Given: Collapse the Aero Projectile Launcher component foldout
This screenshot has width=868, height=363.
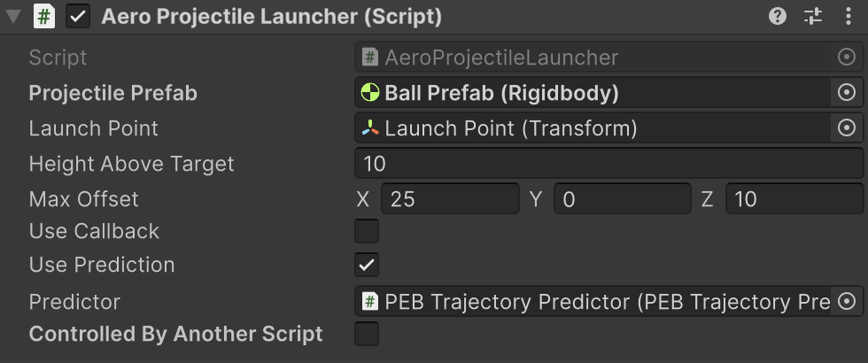Looking at the screenshot, I should (x=14, y=17).
